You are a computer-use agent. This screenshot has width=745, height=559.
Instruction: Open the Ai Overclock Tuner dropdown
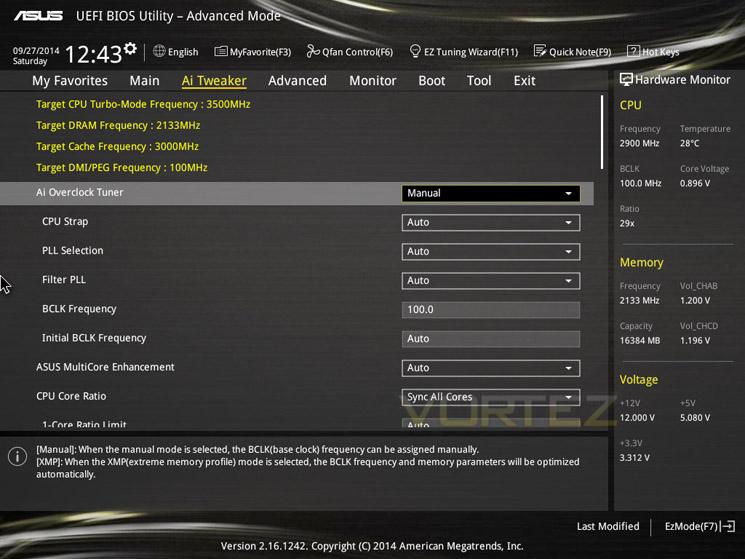[490, 193]
